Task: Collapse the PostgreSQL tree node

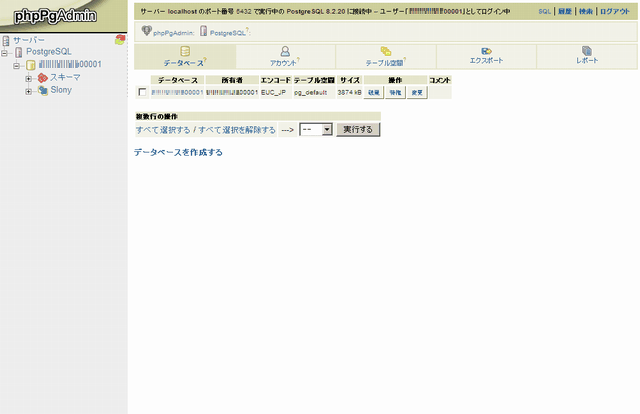Action: [x=4, y=53]
